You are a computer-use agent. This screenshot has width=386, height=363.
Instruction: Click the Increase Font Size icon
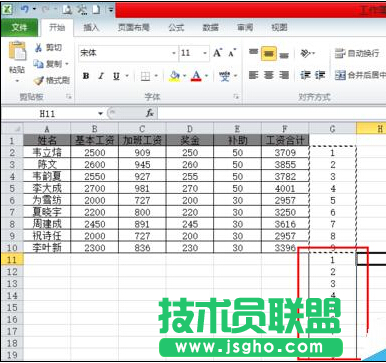tap(218, 53)
